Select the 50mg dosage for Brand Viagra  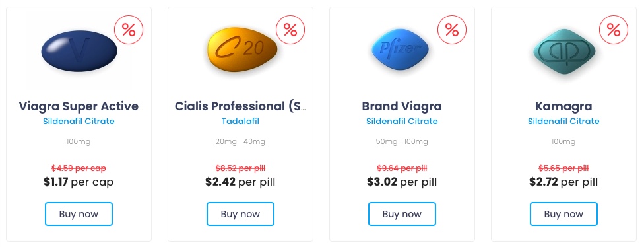[387, 141]
